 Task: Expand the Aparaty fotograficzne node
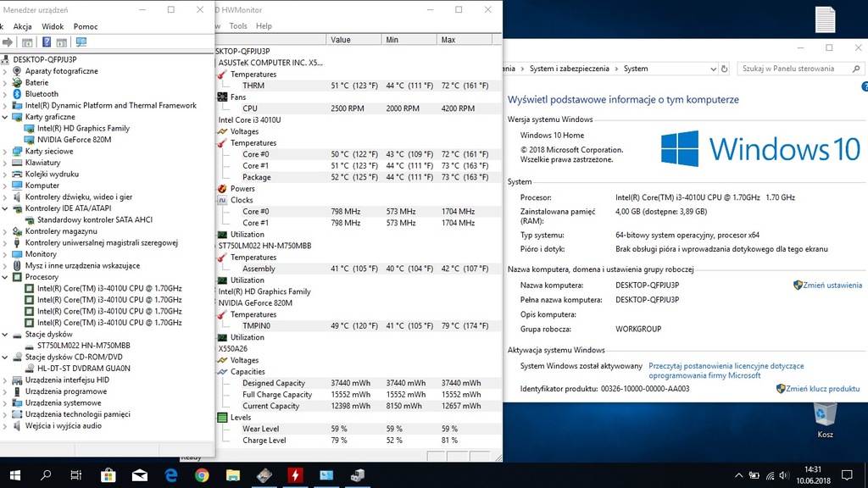[5, 71]
